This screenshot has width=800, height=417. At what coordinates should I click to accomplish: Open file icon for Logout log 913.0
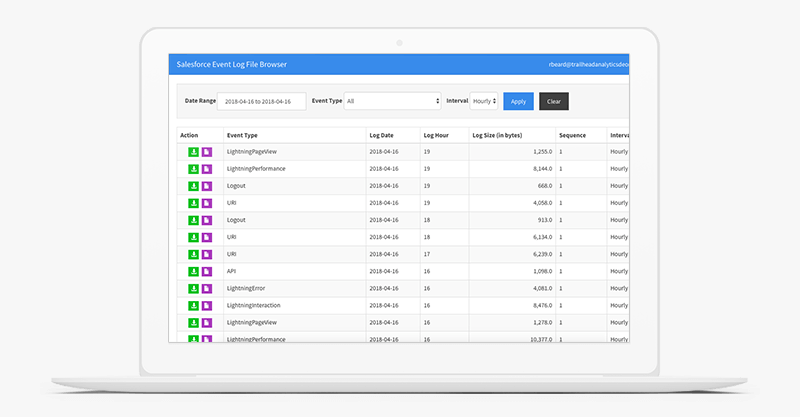coord(207,220)
